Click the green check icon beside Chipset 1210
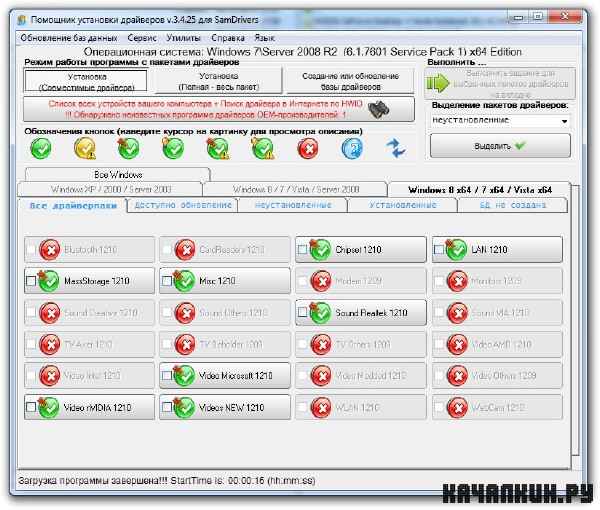 [321, 250]
